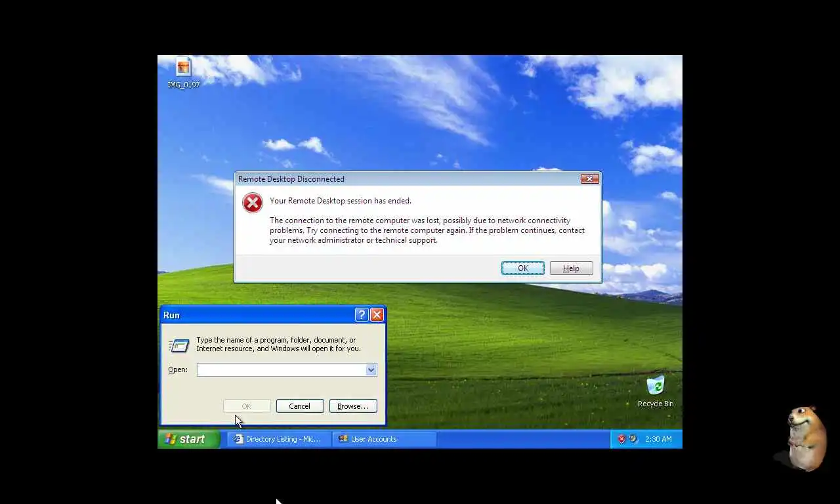The height and width of the screenshot is (504, 840).
Task: Click 'Your Remote Desktop session has ended.' text
Action: [341, 201]
